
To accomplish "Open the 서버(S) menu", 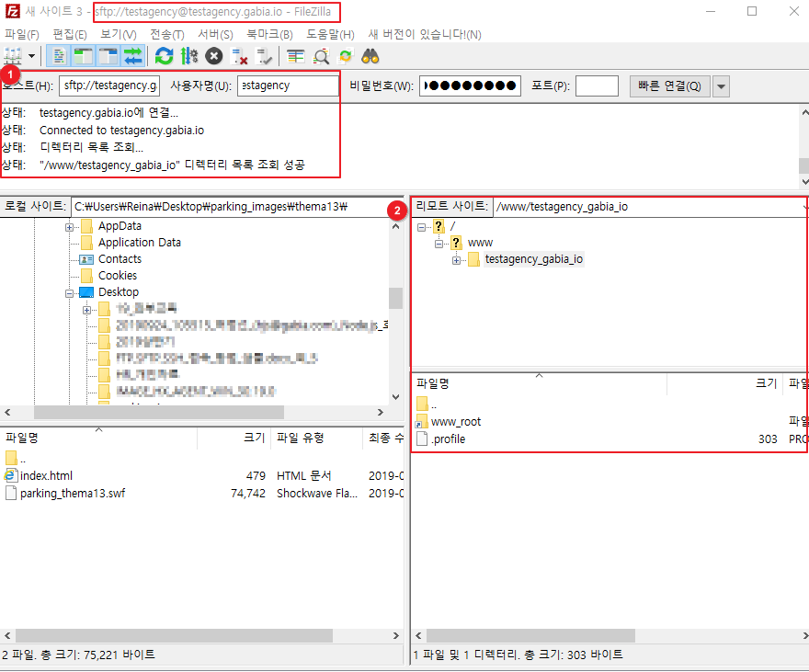I will pos(216,35).
